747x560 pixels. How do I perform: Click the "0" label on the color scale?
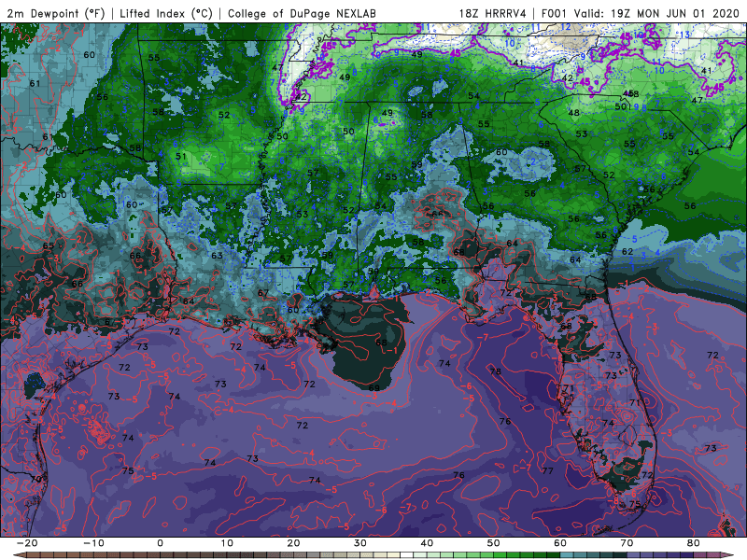point(160,543)
